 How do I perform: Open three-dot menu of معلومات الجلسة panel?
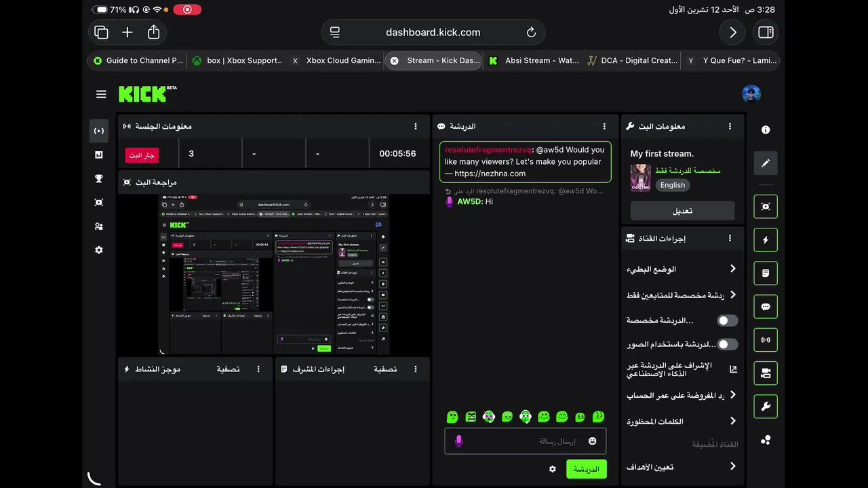tap(416, 127)
